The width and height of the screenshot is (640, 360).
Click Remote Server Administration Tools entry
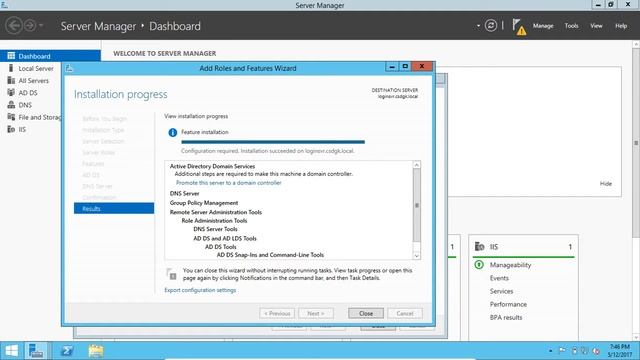click(x=216, y=212)
